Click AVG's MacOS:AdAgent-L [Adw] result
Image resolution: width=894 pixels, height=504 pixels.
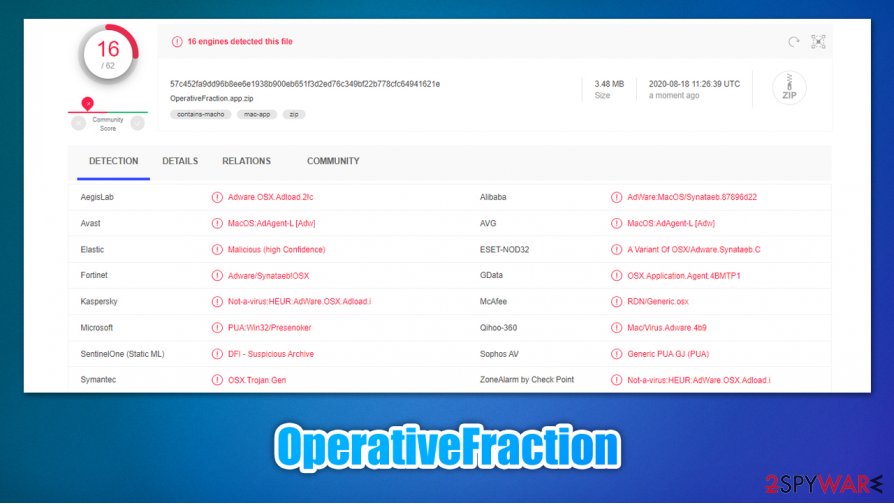[x=671, y=223]
